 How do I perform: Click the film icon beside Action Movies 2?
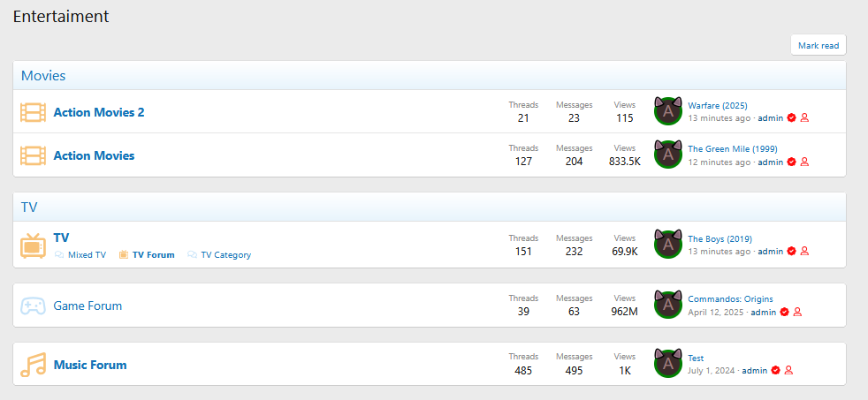[x=33, y=112]
